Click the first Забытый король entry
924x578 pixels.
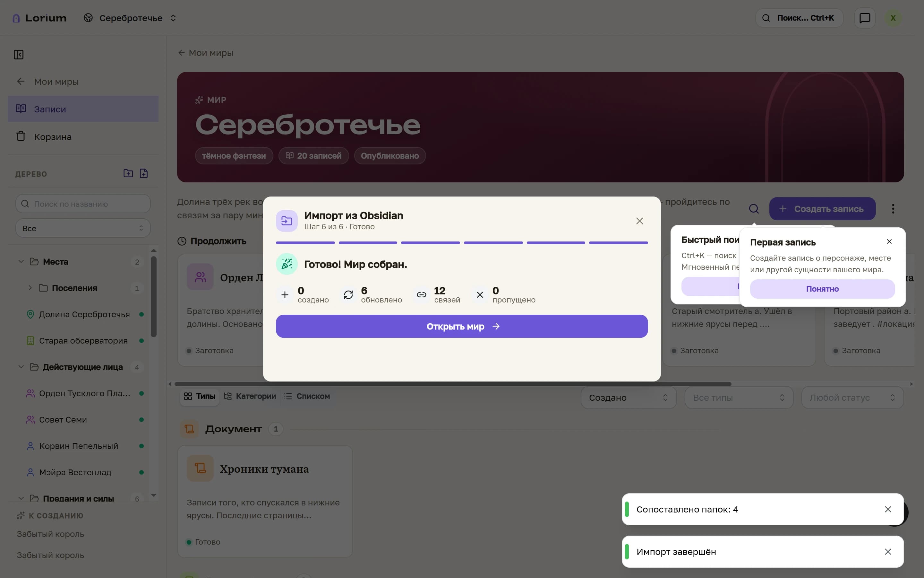tap(50, 534)
